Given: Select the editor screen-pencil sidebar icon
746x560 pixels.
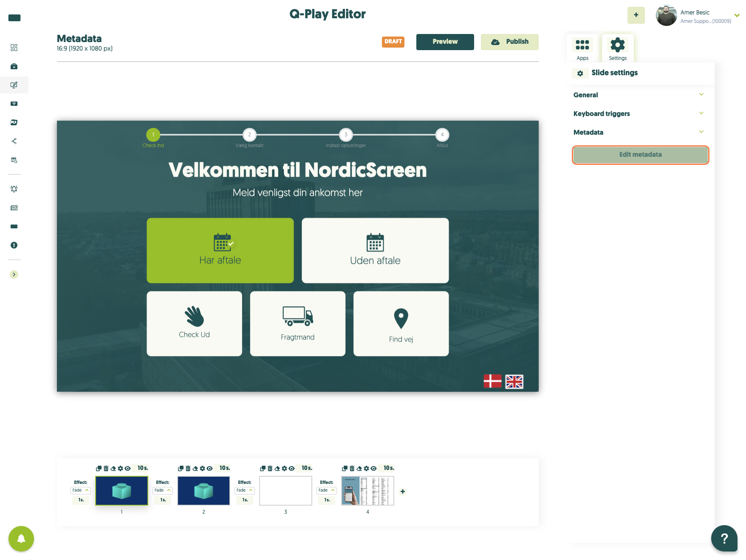Looking at the screenshot, I should [14, 85].
